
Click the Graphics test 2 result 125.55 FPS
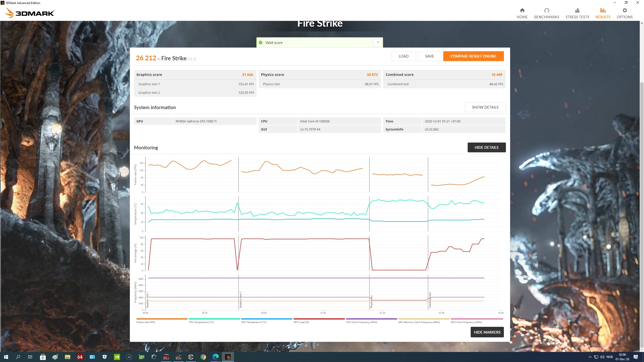[x=246, y=93]
